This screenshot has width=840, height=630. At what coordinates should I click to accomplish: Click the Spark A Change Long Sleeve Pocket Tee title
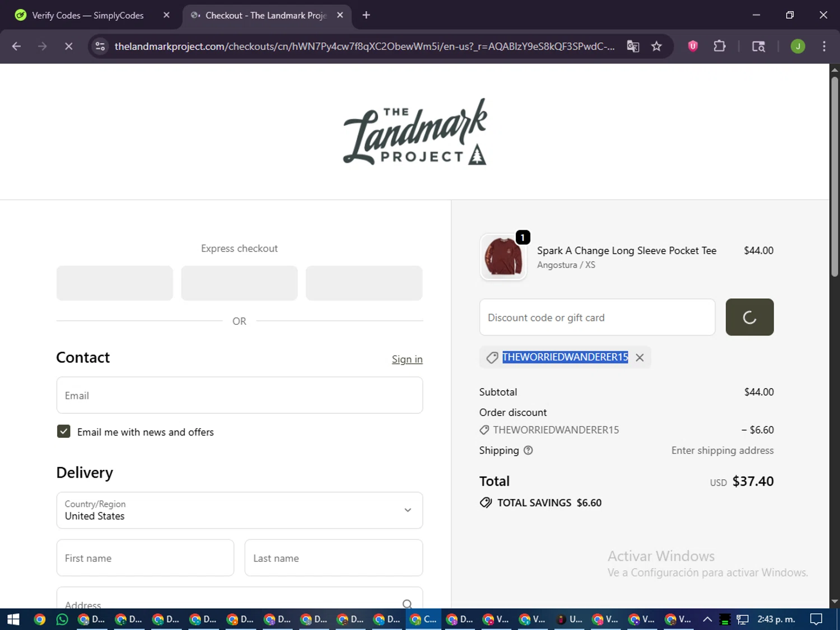627,251
